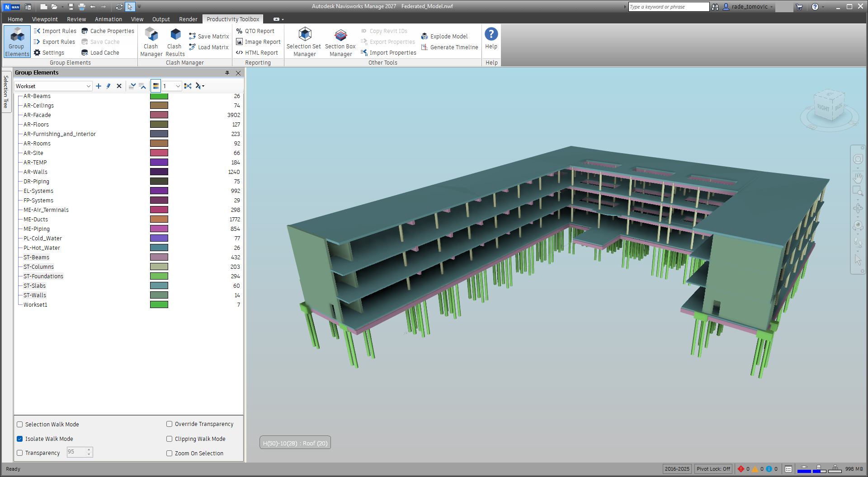This screenshot has height=477, width=868.
Task: Click the AR-Beams green color swatch
Action: click(159, 96)
